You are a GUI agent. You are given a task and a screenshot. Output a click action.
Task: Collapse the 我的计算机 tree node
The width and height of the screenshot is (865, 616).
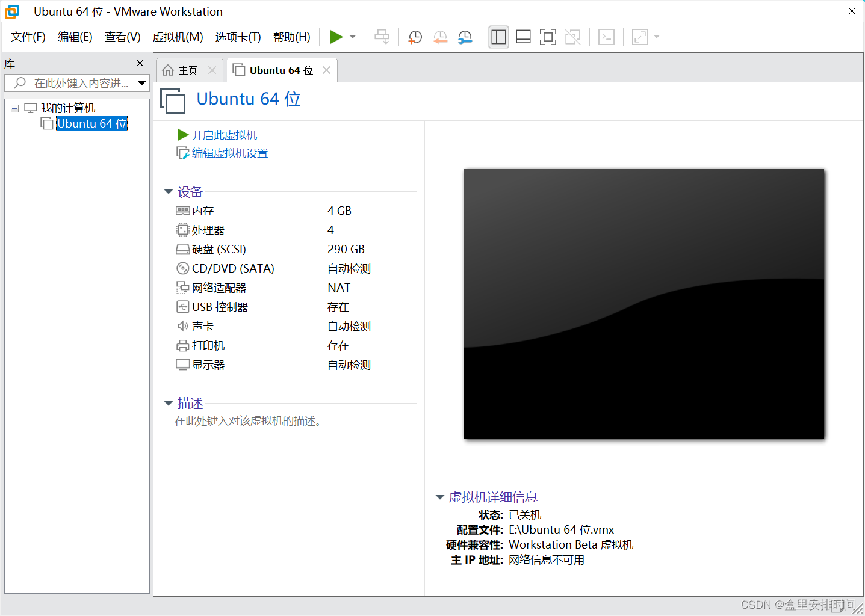pyautogui.click(x=15, y=109)
